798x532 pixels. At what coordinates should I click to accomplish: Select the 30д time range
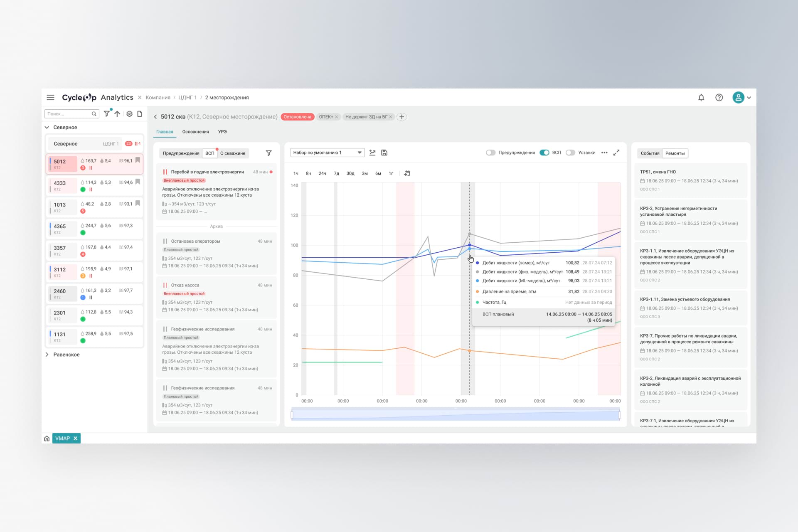(350, 173)
